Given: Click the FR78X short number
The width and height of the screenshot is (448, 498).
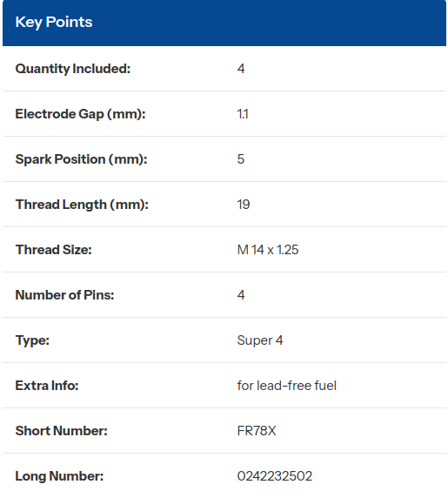Looking at the screenshot, I should (257, 431).
